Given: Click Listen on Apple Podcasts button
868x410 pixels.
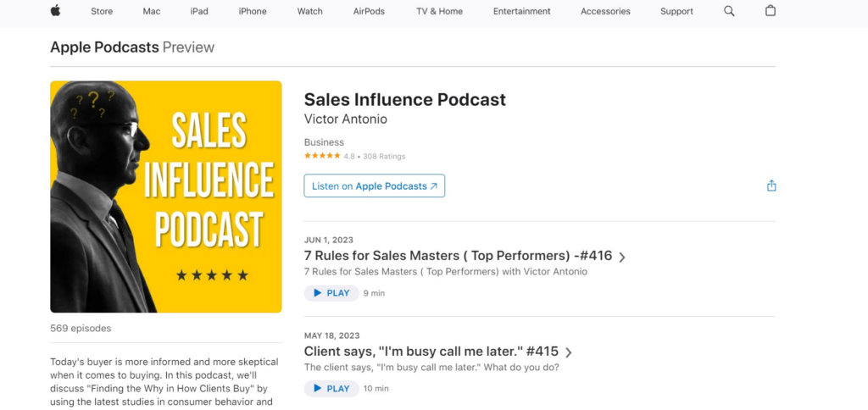Looking at the screenshot, I should tap(374, 186).
